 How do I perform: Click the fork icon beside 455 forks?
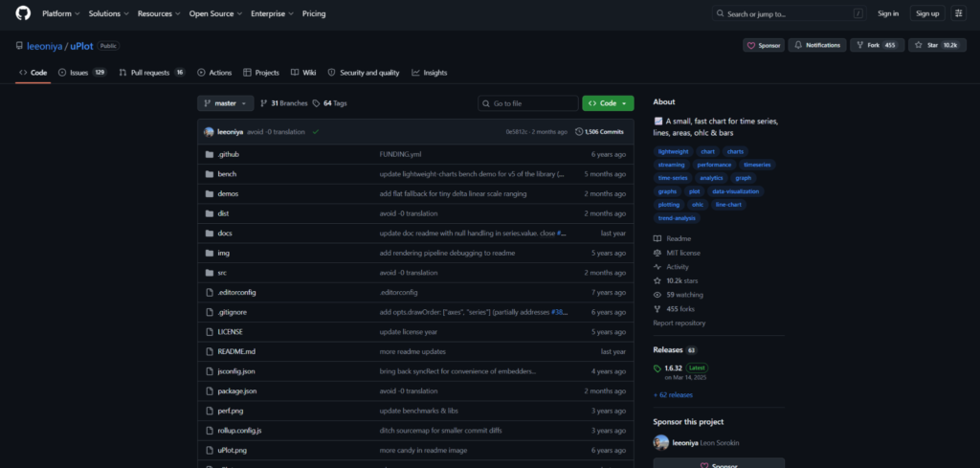(657, 309)
